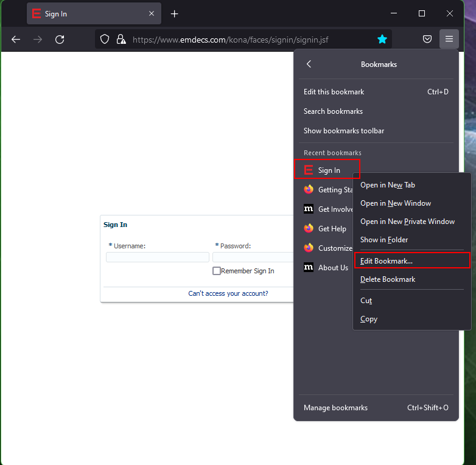Click the forward navigation arrow
The image size is (476, 465).
(x=38, y=40)
